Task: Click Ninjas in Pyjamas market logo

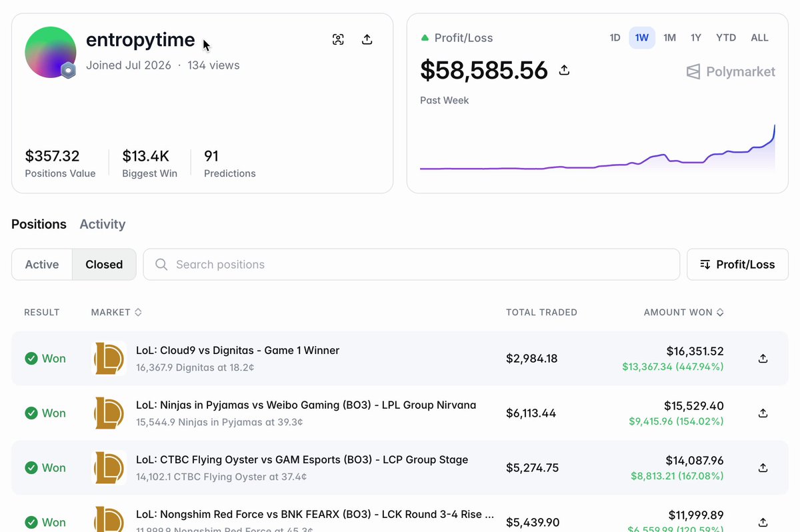Action: 109,413
